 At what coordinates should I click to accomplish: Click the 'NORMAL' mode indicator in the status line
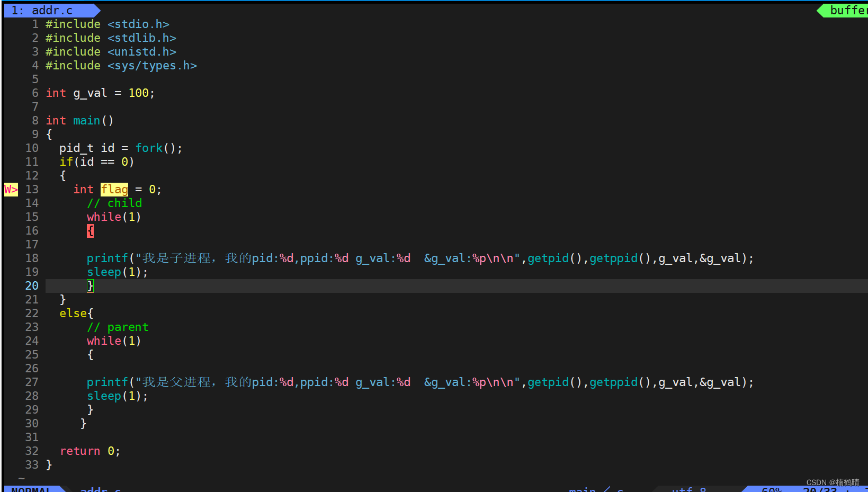(x=31, y=489)
